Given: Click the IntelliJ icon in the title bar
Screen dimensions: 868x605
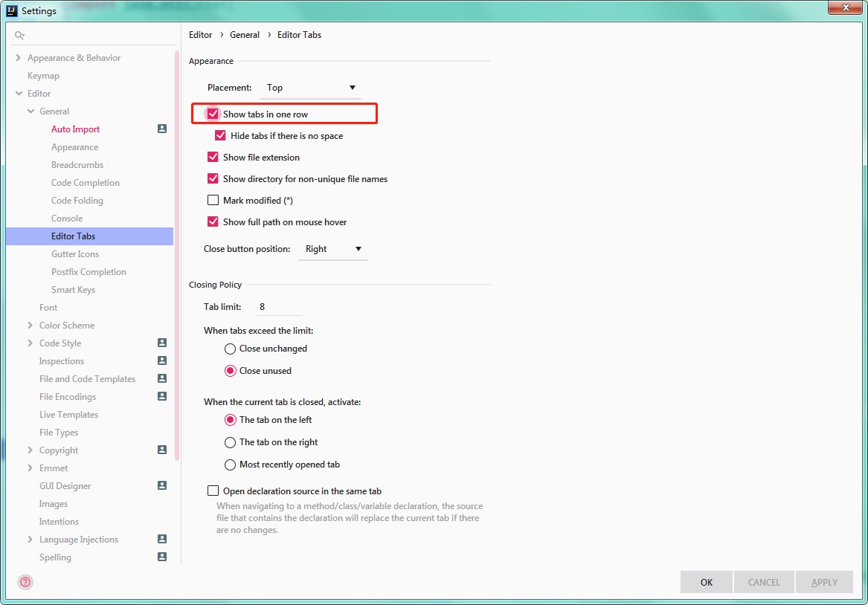Looking at the screenshot, I should [x=12, y=10].
